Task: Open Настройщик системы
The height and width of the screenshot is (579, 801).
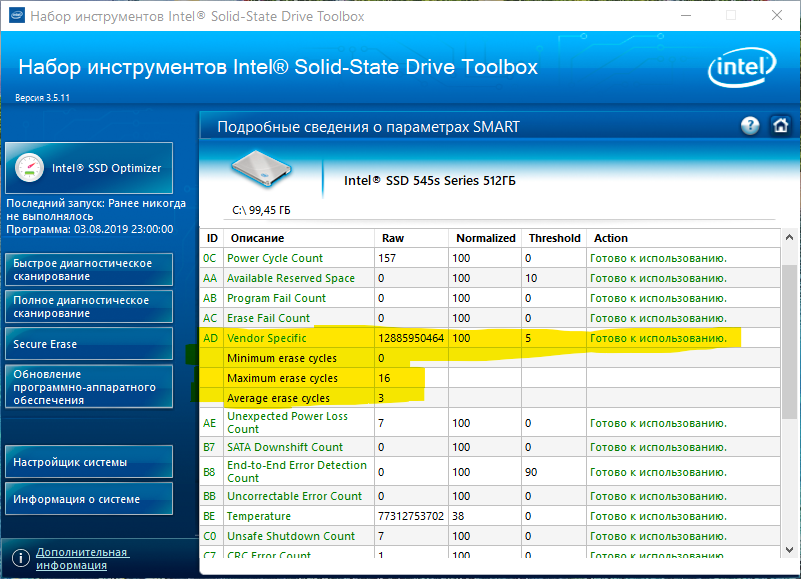Action: tap(89, 462)
